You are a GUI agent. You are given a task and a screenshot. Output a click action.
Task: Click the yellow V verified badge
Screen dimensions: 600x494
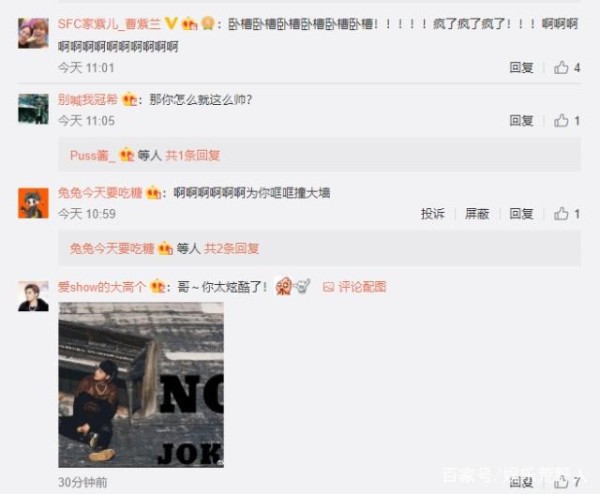(x=171, y=24)
